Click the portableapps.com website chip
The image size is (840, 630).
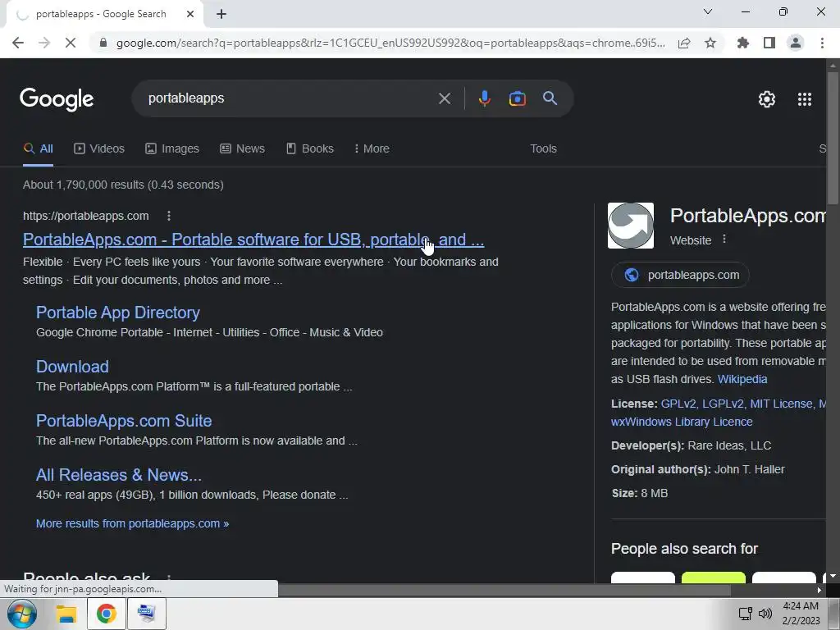click(x=680, y=275)
